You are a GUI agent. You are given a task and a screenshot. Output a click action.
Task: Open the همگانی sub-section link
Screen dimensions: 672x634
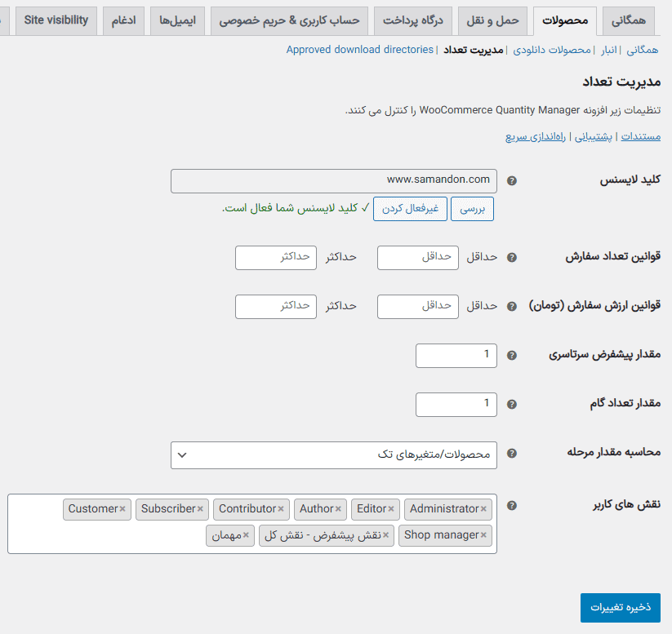coord(642,50)
